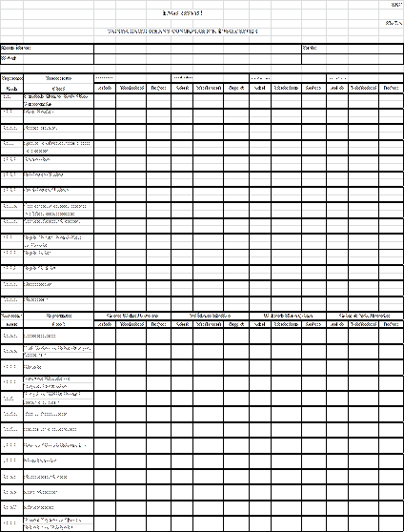The image size is (404, 532).
Task: Click the first blank cell in the lower table's first row
Action: 105,336
